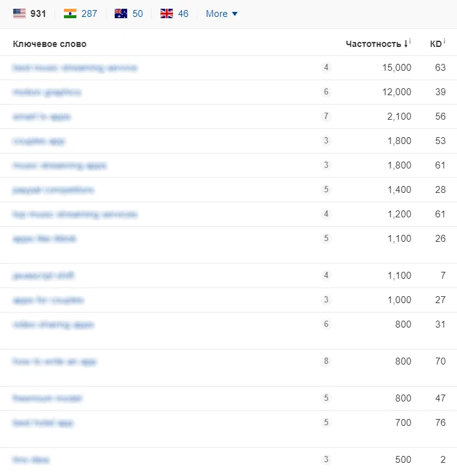Screen dimensions: 457x476
Task: Open the keyword link in the 1,400 row
Action: 53,190
